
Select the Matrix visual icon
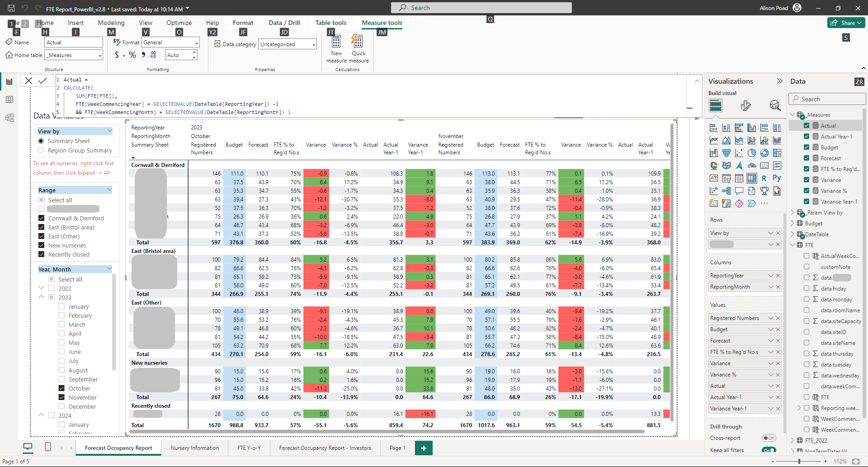click(x=751, y=178)
